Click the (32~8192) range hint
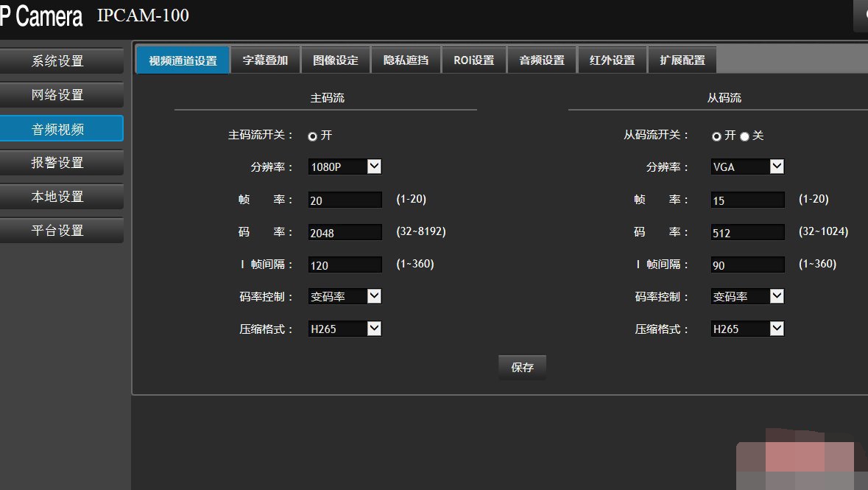Screen dimensions: 868x490 pyautogui.click(x=421, y=231)
